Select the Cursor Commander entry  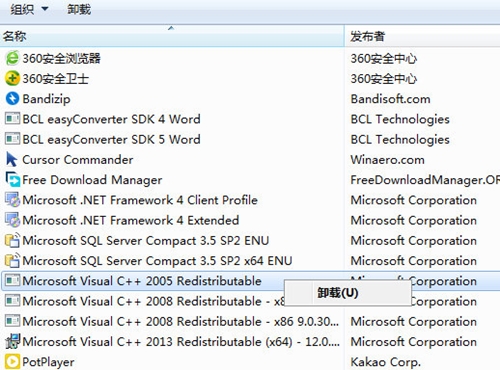78,160
